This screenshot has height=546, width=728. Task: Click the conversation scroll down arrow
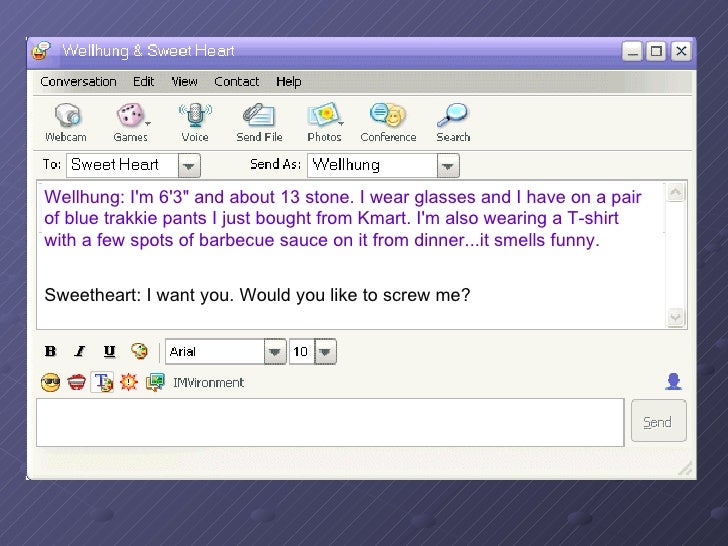pos(676,318)
